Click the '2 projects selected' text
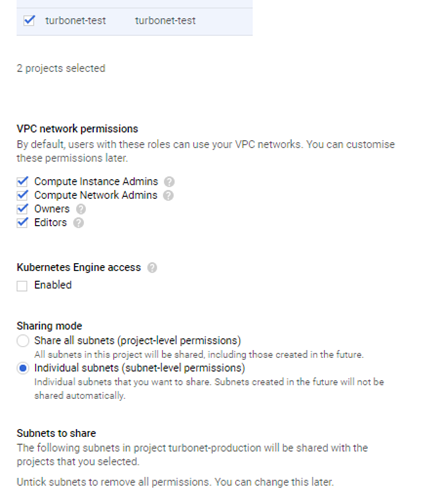The image size is (442, 500). point(61,68)
